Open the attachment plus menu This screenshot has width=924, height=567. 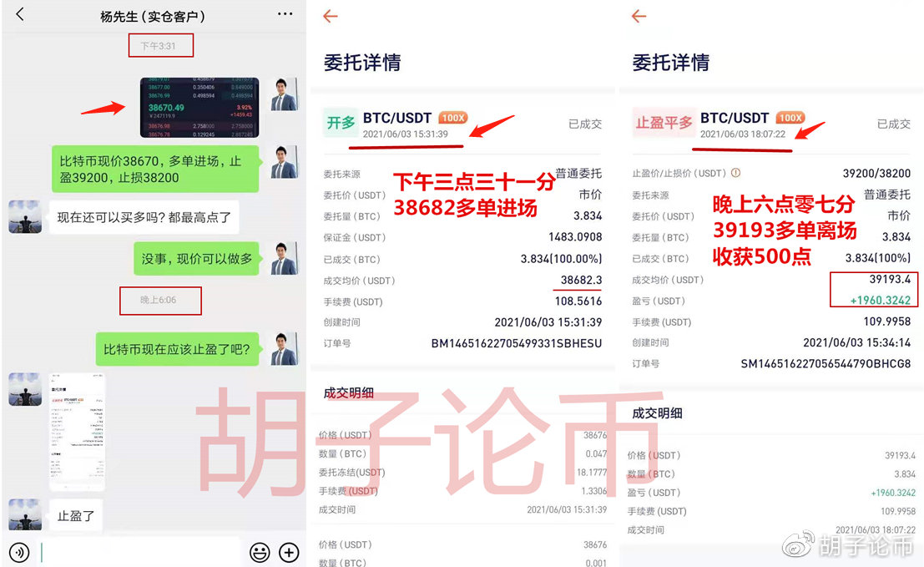pyautogui.click(x=289, y=552)
